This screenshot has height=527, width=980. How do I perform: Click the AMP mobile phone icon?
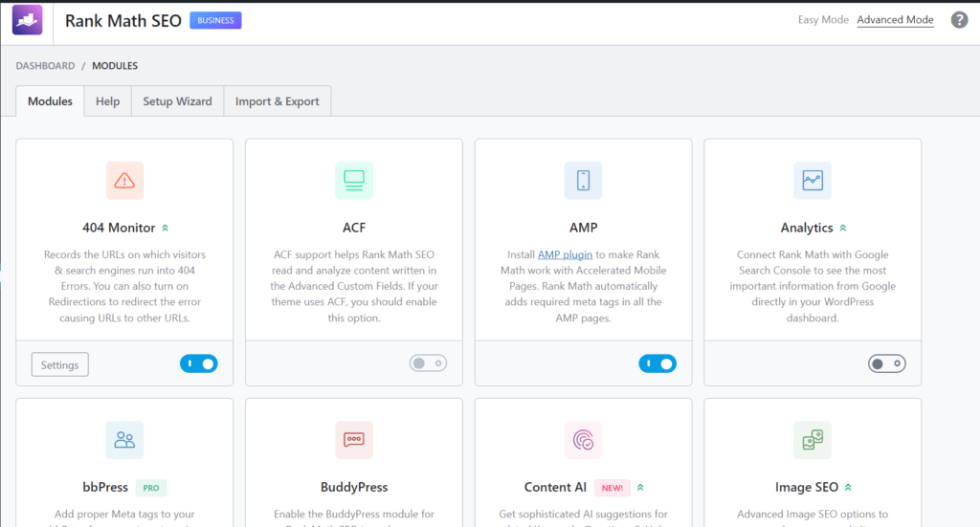[583, 180]
